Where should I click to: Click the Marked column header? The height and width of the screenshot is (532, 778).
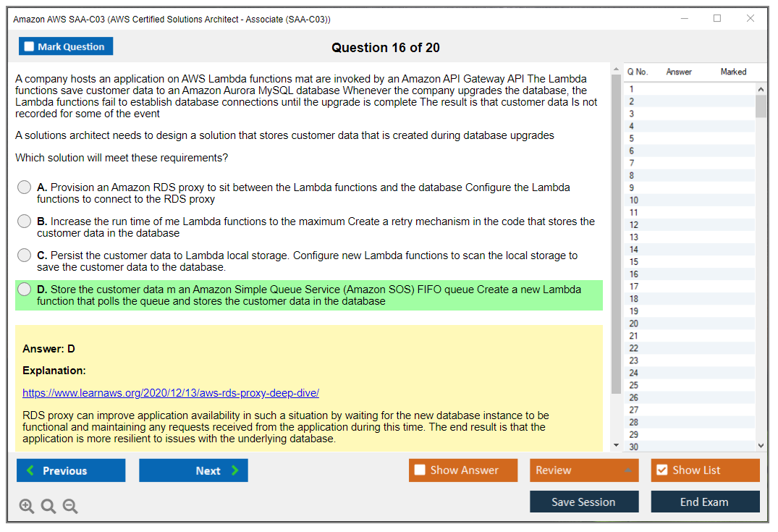(x=733, y=72)
